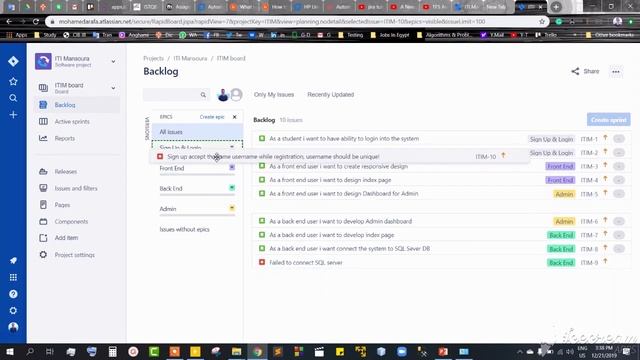Expand the Sign Up & Login epic arrow

point(232,147)
